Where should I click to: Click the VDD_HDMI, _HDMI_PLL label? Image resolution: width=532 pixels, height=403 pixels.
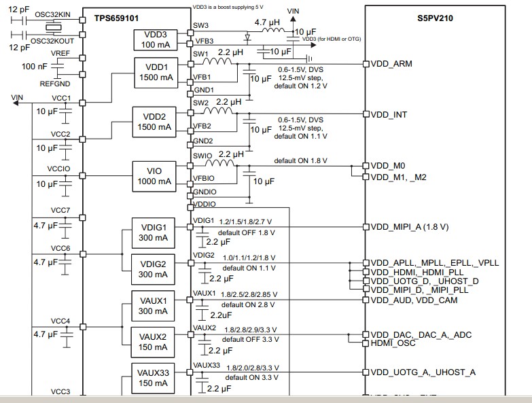(x=417, y=272)
